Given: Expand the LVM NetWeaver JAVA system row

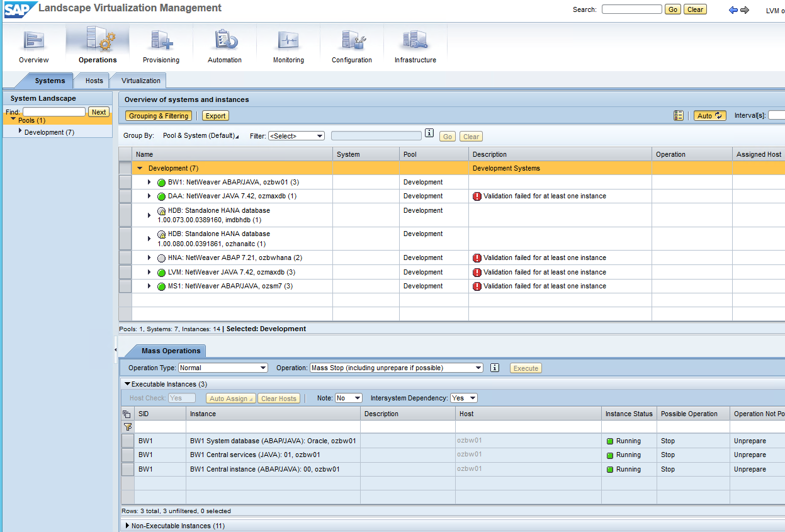Looking at the screenshot, I should click(x=150, y=272).
